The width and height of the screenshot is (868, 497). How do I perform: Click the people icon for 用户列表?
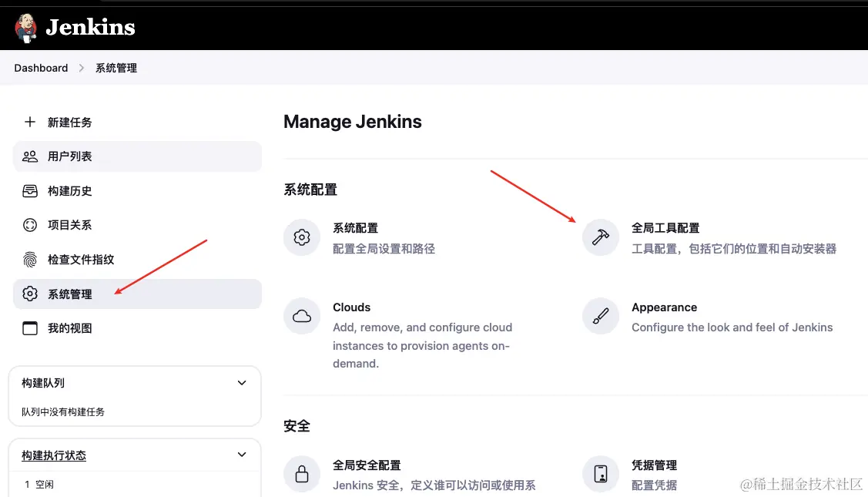click(30, 156)
